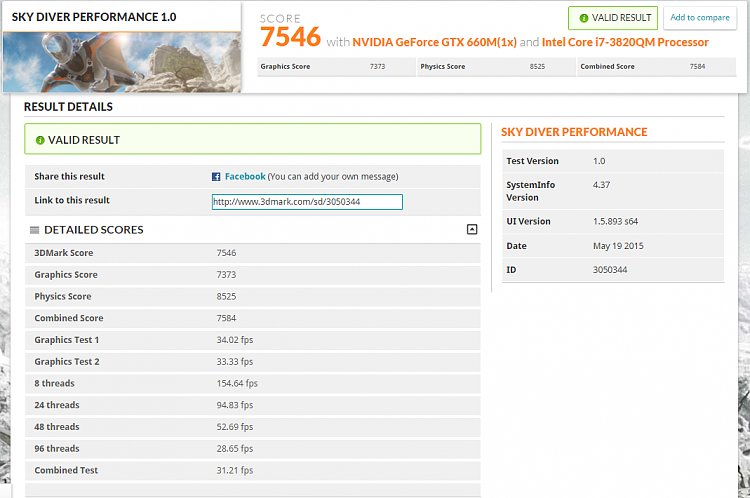Collapse the Detailed Scores section
Viewport: 750px width, 498px height.
tap(472, 229)
